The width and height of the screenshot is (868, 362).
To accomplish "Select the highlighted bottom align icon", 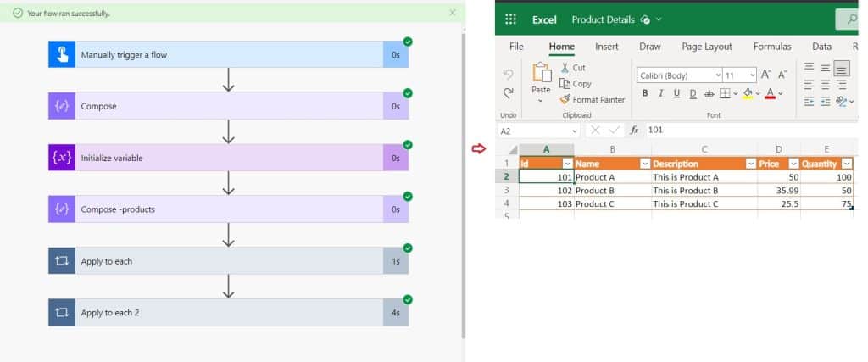I will click(x=842, y=68).
